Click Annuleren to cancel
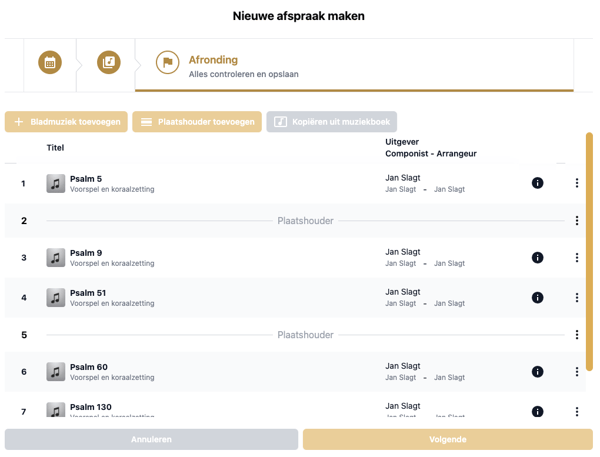This screenshot has height=457, width=600. pyautogui.click(x=151, y=439)
